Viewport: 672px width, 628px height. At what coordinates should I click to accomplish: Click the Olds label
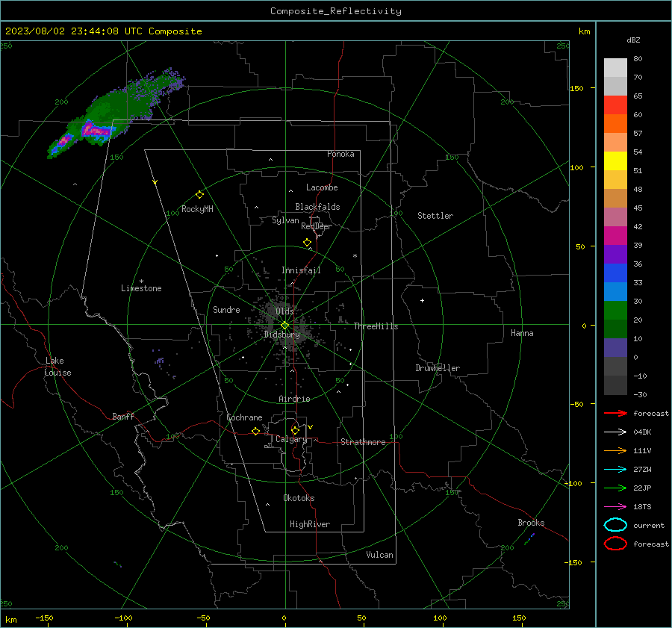click(x=284, y=311)
